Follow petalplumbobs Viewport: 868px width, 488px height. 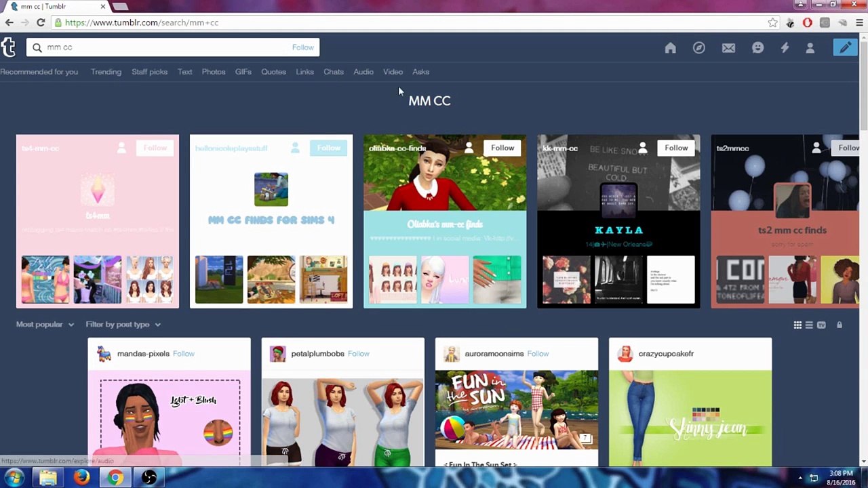[x=358, y=354]
